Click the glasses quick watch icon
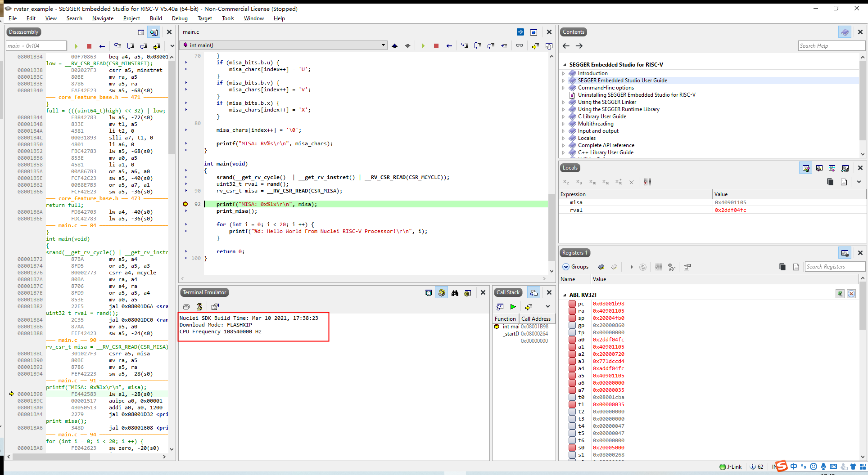This screenshot has width=868, height=475. click(x=520, y=45)
